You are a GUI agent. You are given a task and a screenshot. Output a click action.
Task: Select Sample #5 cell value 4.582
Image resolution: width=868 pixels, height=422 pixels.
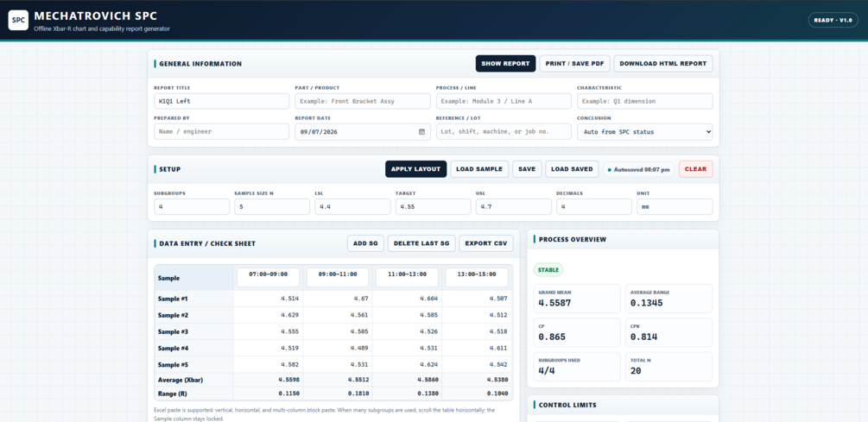[268, 365]
